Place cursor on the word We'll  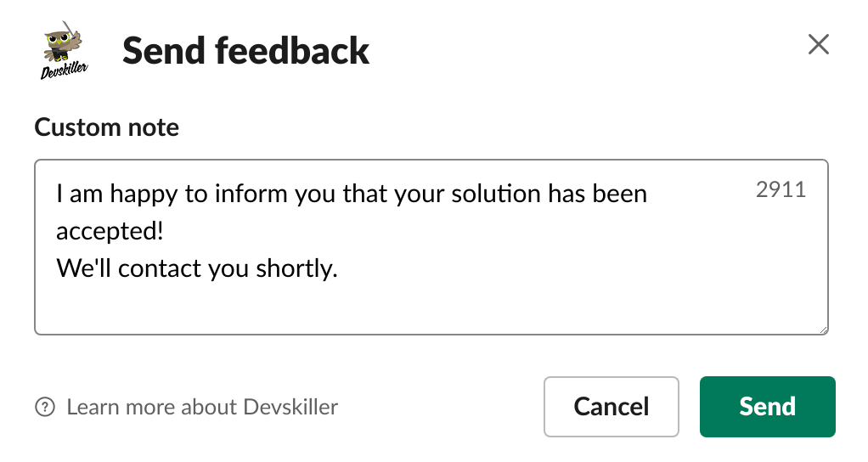[84, 268]
